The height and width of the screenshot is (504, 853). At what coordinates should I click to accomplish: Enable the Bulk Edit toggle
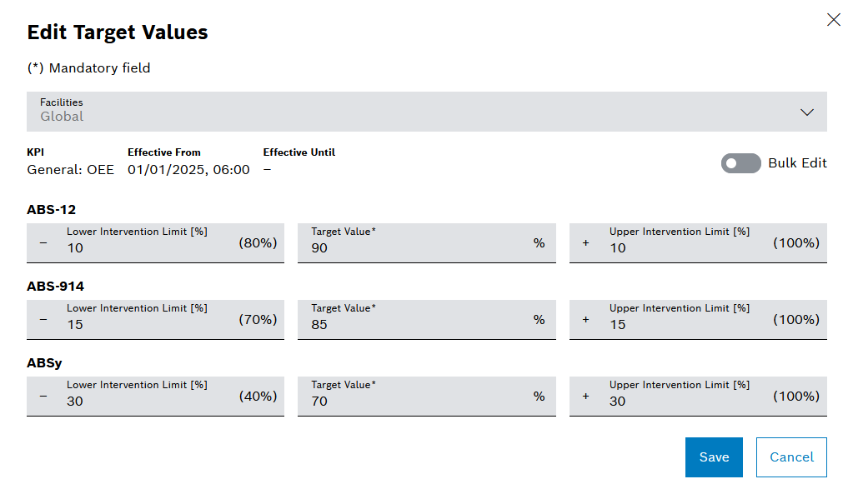tap(740, 163)
